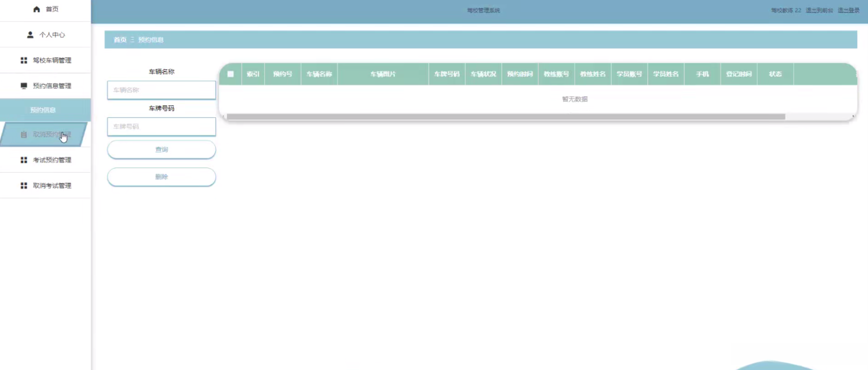Click the person icon beside 个人中心

point(30,35)
